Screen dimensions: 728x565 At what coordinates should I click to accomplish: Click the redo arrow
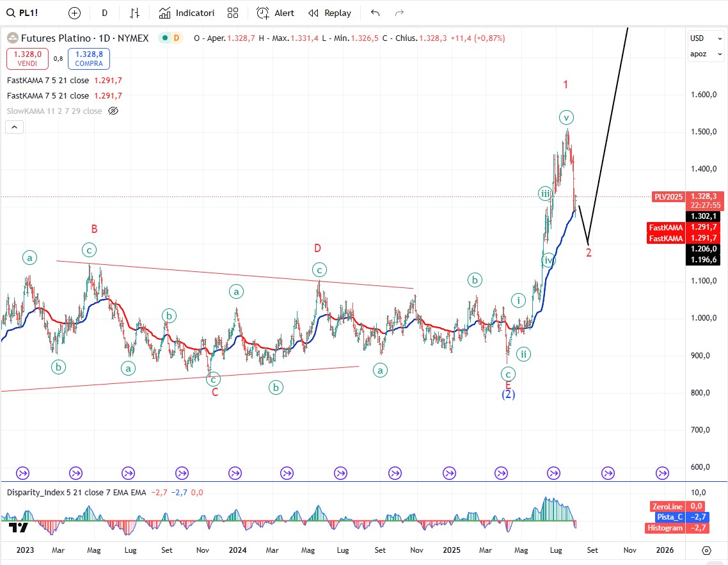click(400, 13)
